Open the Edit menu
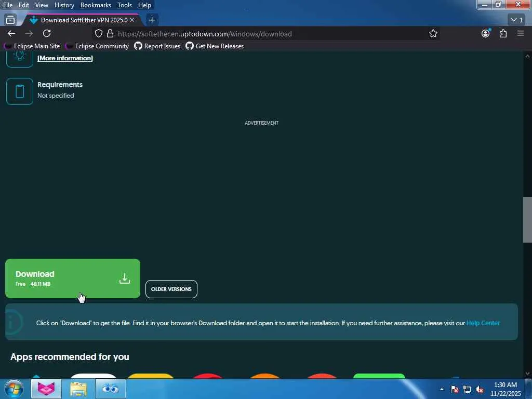Image resolution: width=532 pixels, height=399 pixels. coord(23,5)
